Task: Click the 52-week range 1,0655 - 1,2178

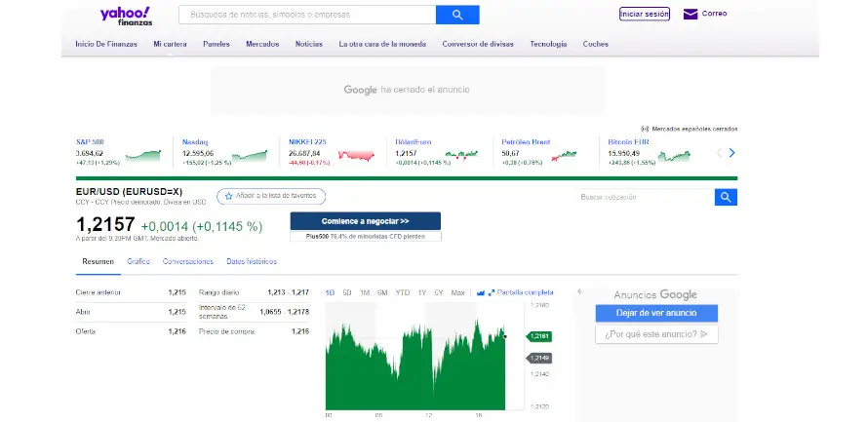Action: tap(284, 312)
